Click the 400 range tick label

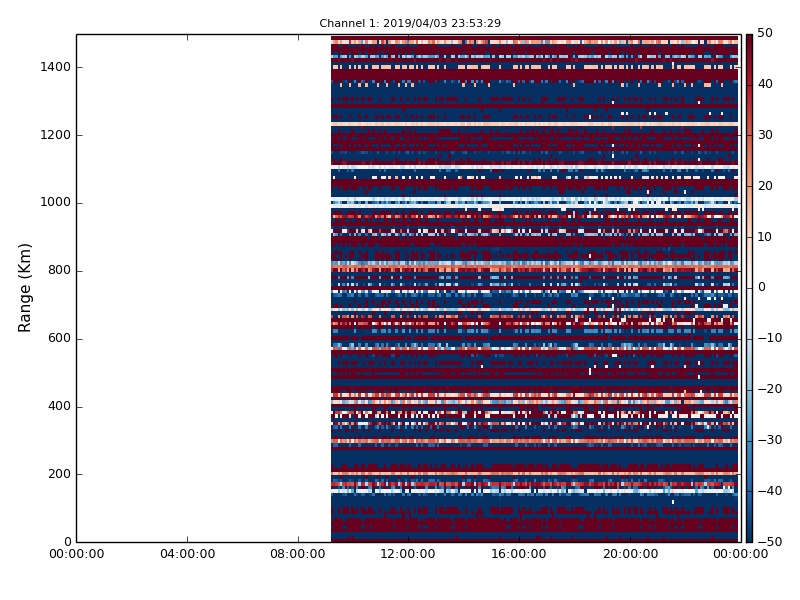point(59,406)
